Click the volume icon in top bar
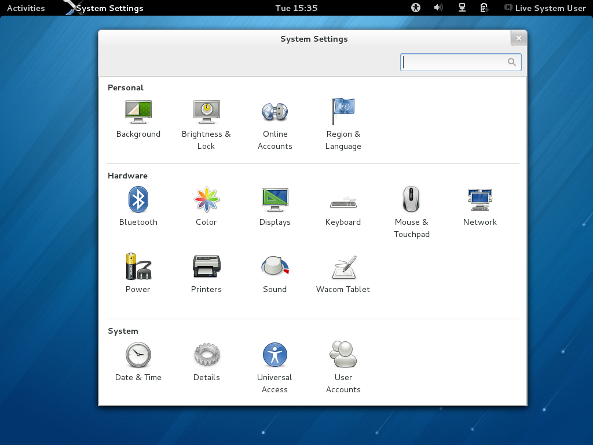 438,8
